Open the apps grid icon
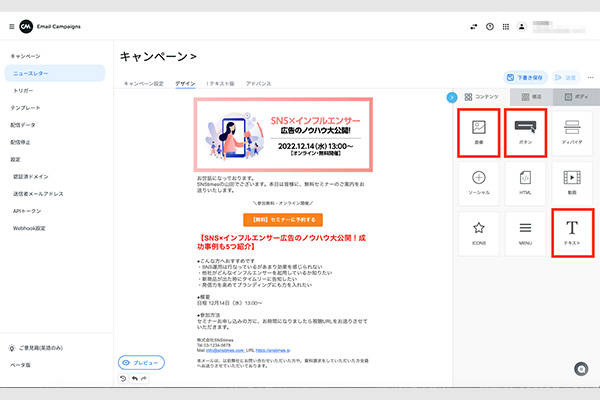The image size is (600, 400). (506, 27)
